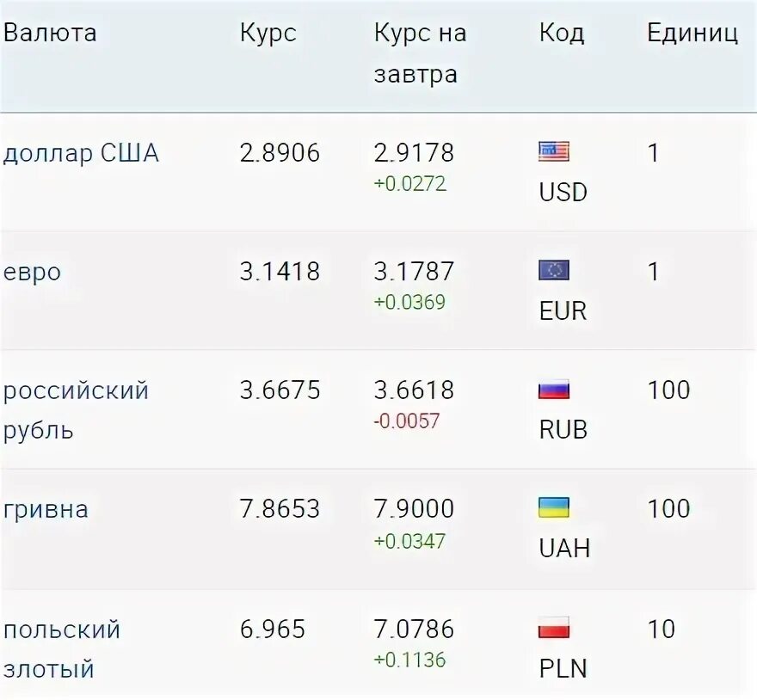Open the доллар США currency link
Image resolution: width=757 pixels, height=700 pixels.
(x=81, y=153)
